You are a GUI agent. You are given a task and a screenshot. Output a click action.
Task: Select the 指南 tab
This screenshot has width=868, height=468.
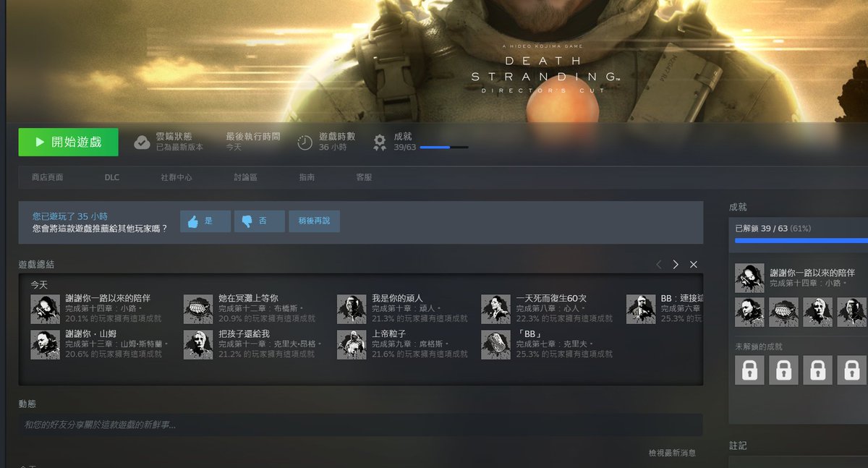click(x=307, y=177)
